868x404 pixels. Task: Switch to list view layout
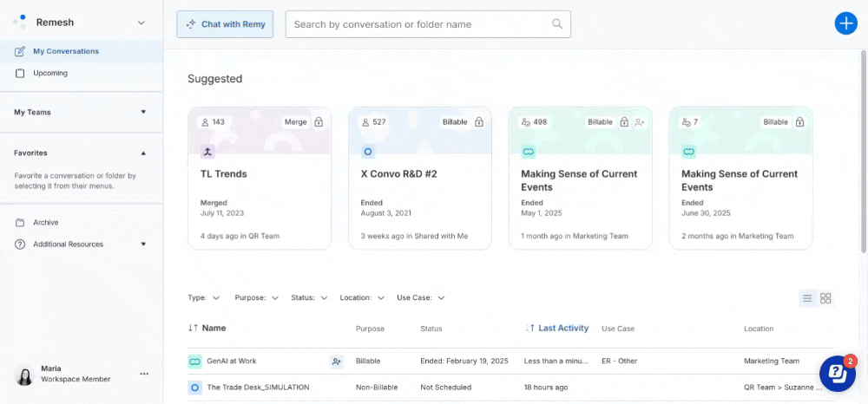pos(807,298)
